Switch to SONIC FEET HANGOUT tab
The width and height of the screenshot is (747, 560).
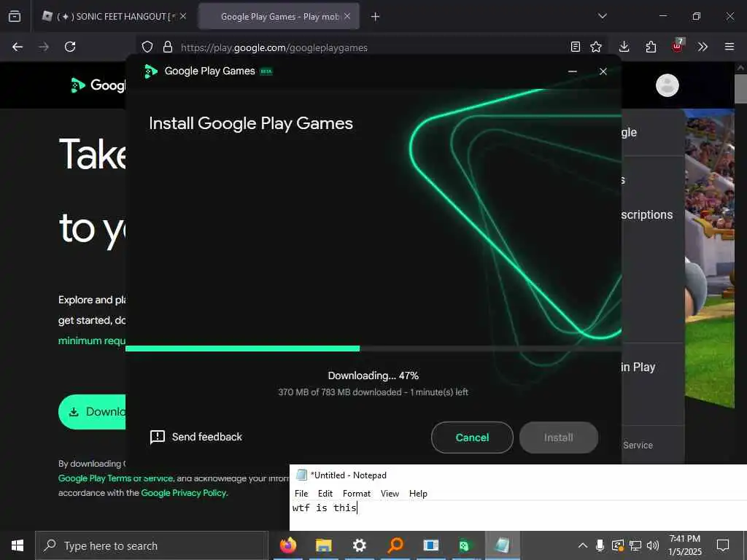pyautogui.click(x=113, y=16)
